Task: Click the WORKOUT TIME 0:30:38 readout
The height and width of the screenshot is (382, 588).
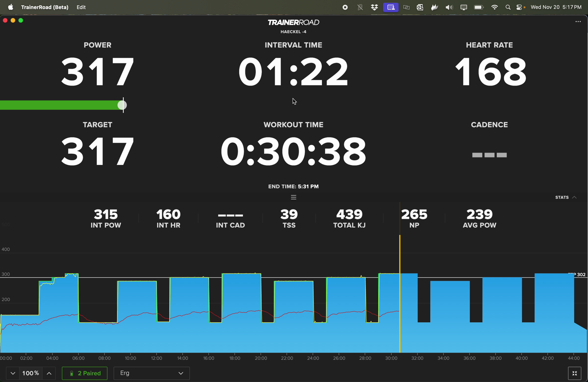Action: (294, 152)
